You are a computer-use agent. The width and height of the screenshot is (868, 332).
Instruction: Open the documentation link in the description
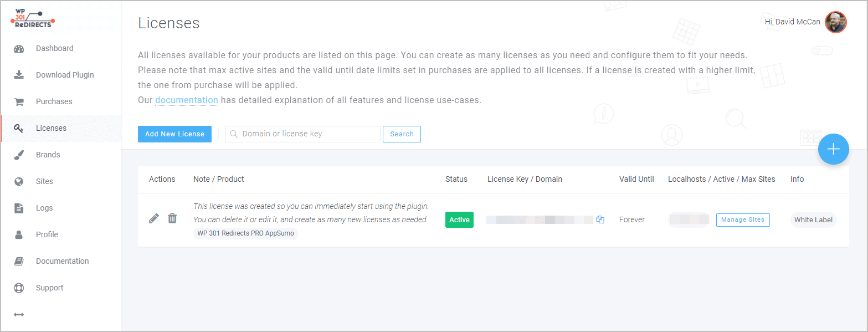(187, 100)
